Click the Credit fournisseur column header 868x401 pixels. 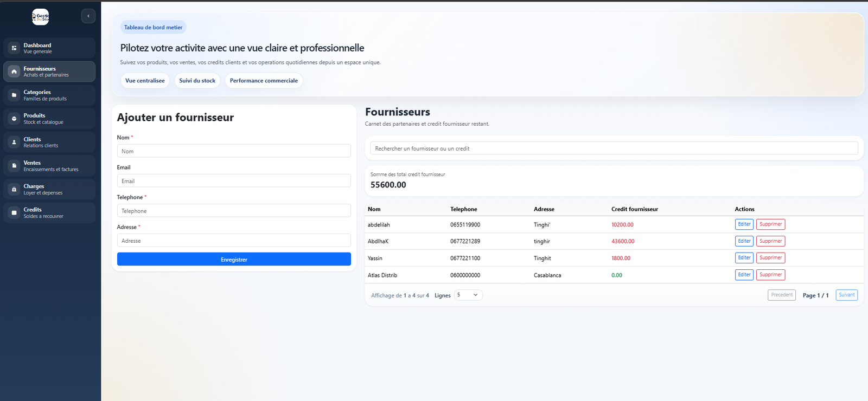click(x=635, y=209)
